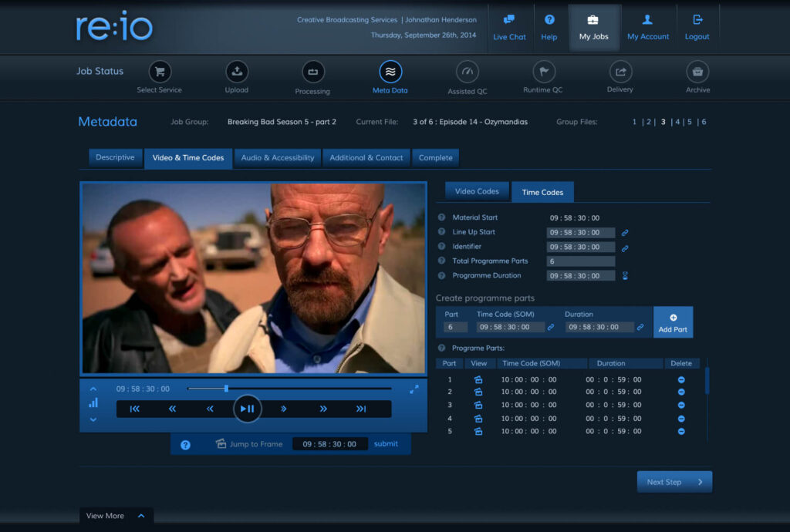Click link icon next to part Duration field
This screenshot has width=790, height=532.
[640, 327]
